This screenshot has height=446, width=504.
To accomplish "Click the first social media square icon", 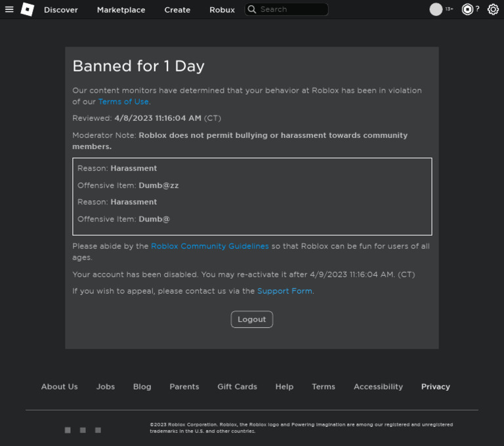I will tap(68, 430).
